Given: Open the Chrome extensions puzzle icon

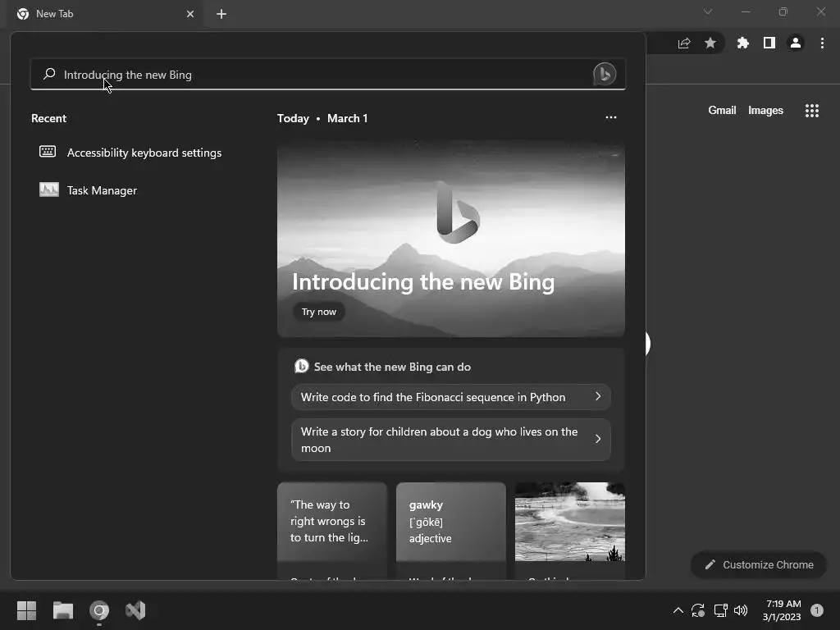Looking at the screenshot, I should [x=743, y=43].
